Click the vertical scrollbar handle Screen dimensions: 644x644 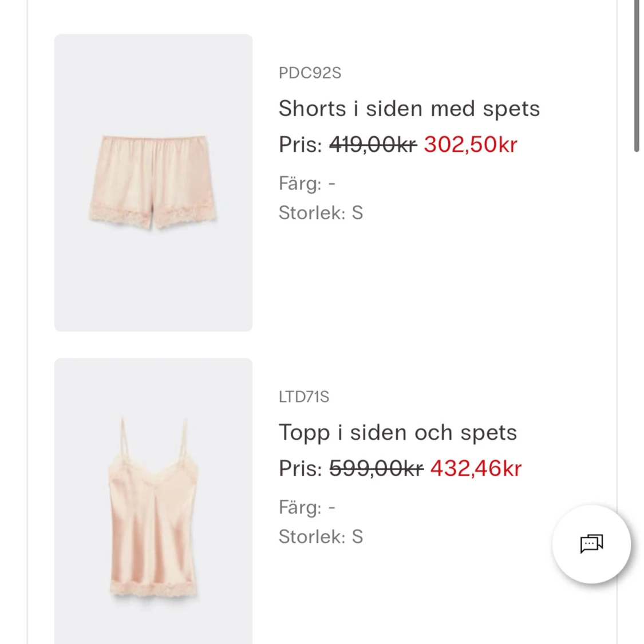coord(636,74)
